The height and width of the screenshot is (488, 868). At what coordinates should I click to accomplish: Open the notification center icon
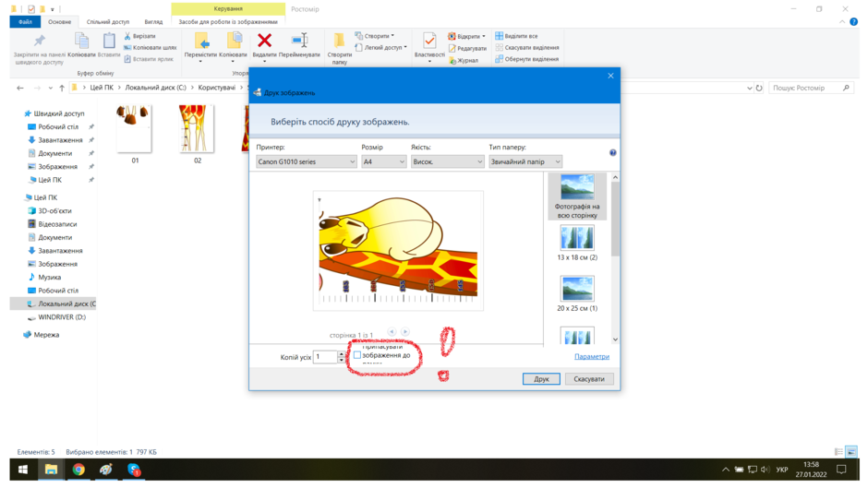841,470
